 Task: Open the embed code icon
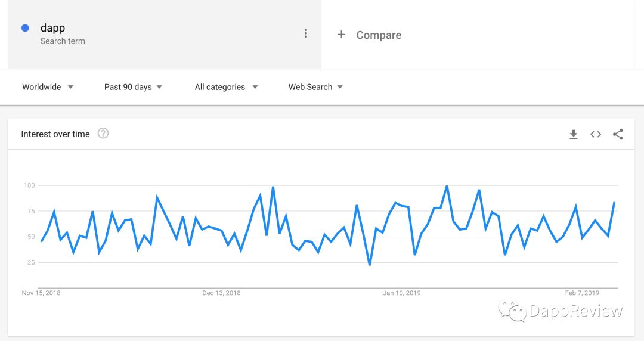(x=596, y=134)
